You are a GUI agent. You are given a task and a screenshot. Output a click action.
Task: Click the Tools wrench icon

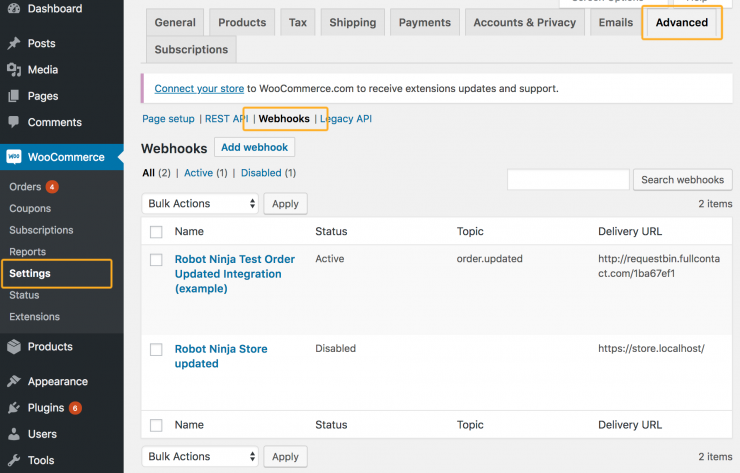coord(14,460)
